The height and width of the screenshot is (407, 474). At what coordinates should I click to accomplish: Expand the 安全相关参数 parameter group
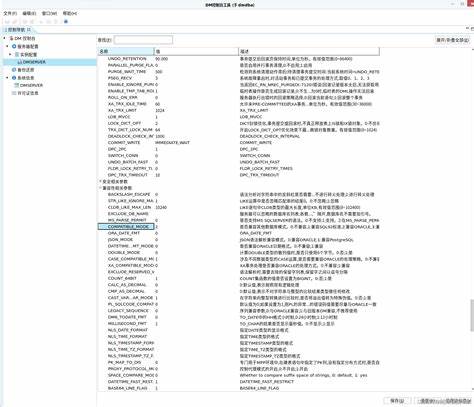[x=100, y=181]
